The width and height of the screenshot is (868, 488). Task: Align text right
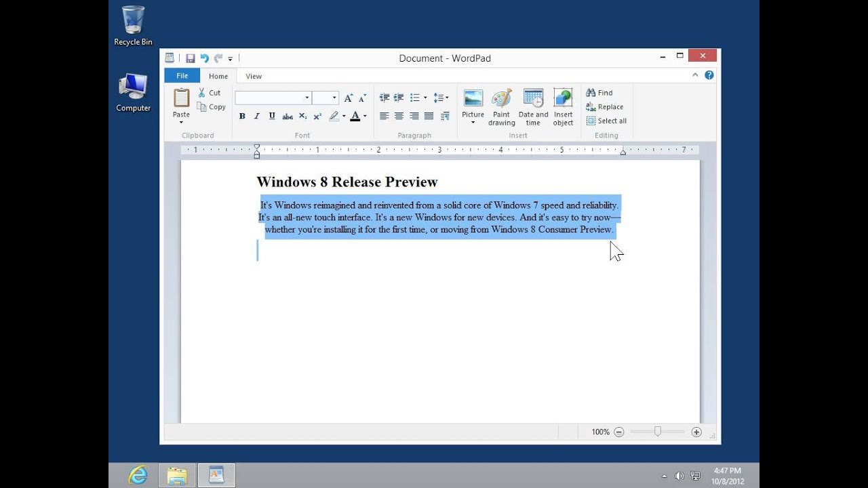414,117
